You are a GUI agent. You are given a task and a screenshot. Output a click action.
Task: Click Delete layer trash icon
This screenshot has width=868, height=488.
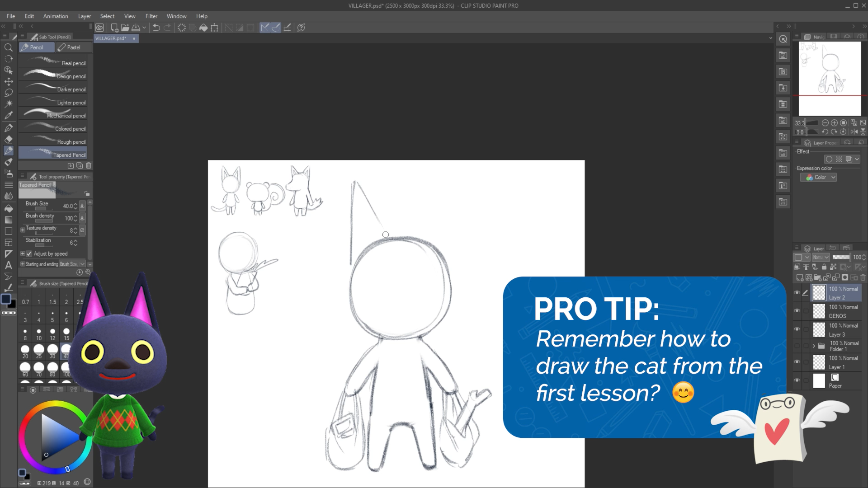tap(863, 277)
